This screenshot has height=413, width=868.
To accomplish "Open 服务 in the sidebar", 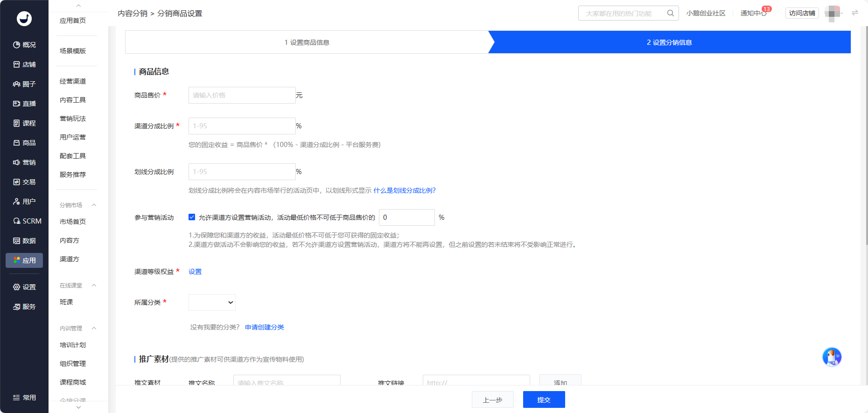I will (24, 307).
